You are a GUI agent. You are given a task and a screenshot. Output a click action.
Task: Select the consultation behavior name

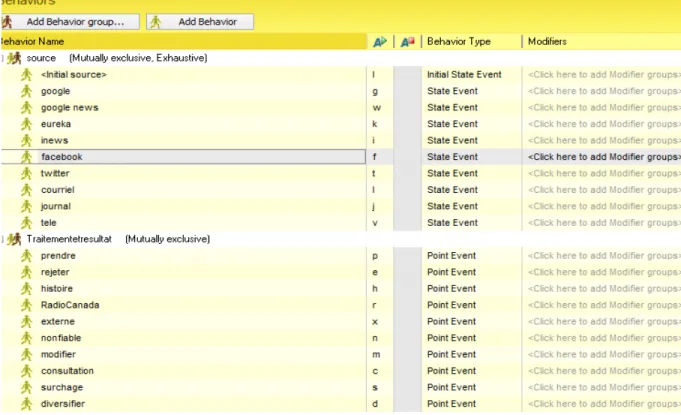click(x=67, y=371)
